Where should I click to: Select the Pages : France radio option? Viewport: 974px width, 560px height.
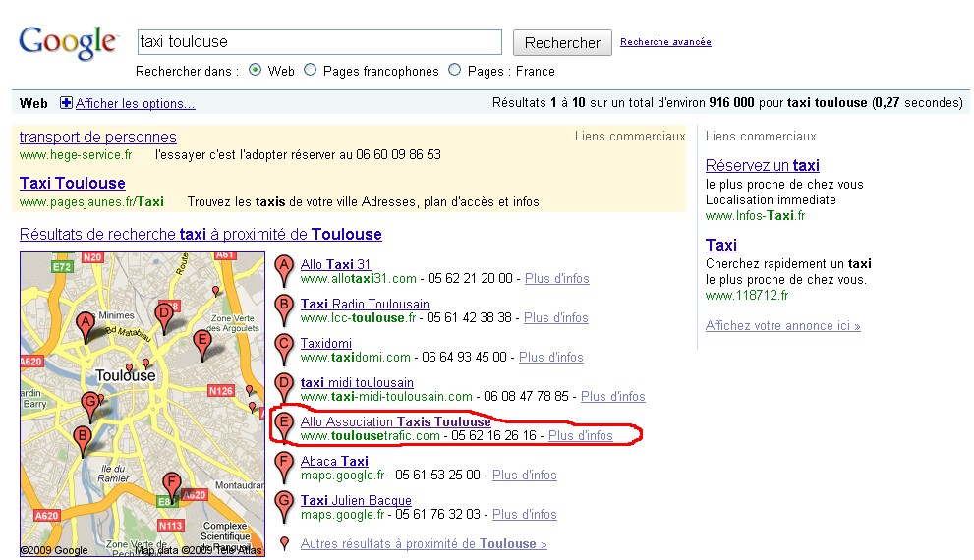point(455,70)
